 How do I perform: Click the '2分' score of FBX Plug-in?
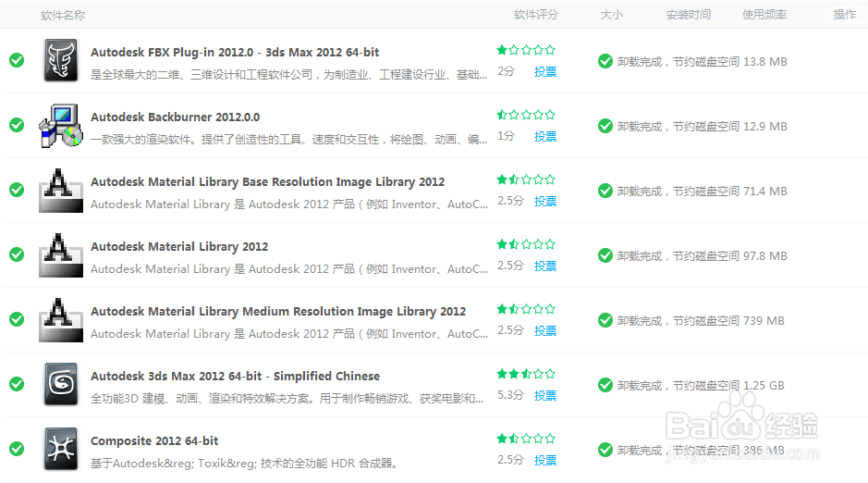(506, 71)
